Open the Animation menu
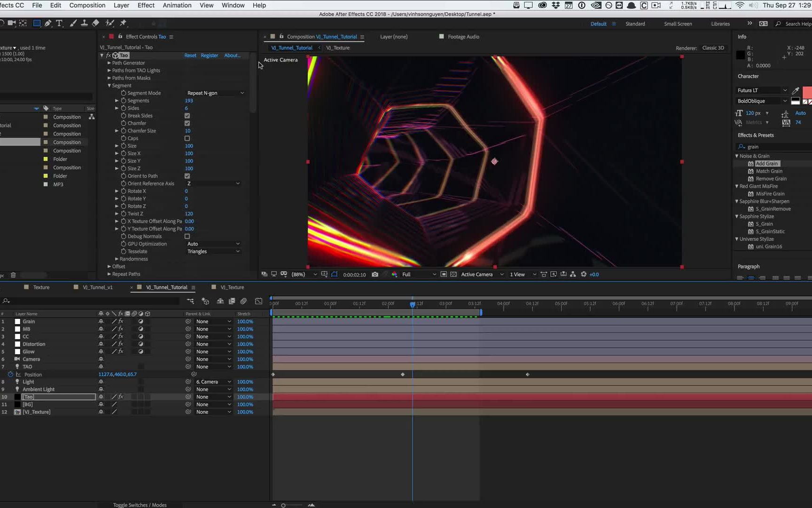The width and height of the screenshot is (812, 508). pyautogui.click(x=177, y=5)
